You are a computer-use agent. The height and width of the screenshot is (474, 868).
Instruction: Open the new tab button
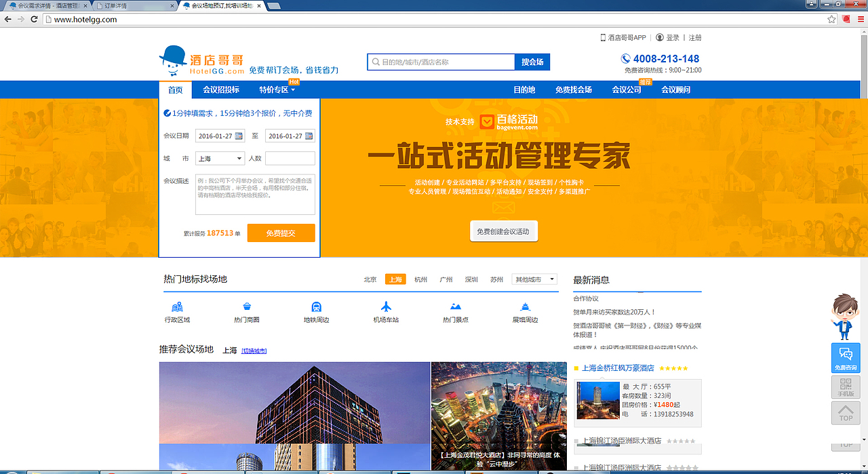tap(274, 5)
